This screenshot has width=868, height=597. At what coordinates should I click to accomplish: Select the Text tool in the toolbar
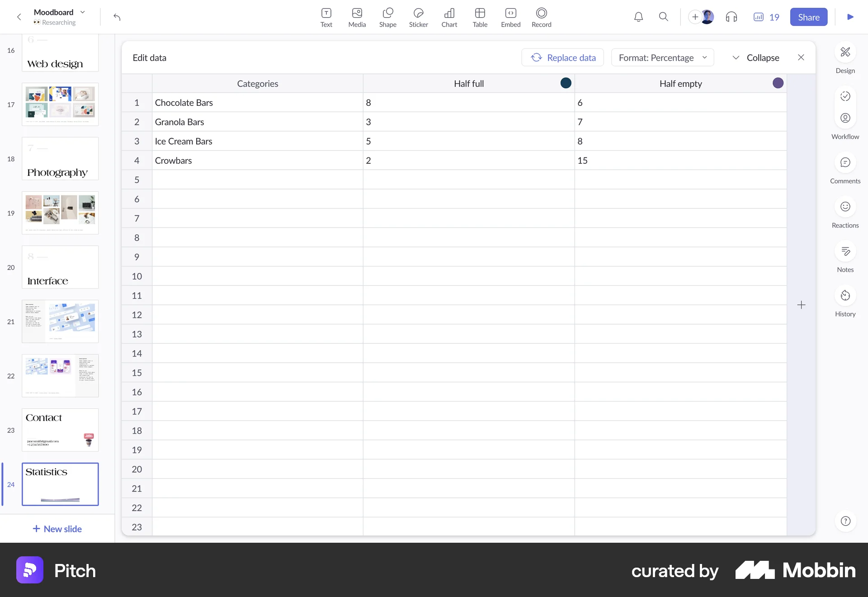(326, 17)
